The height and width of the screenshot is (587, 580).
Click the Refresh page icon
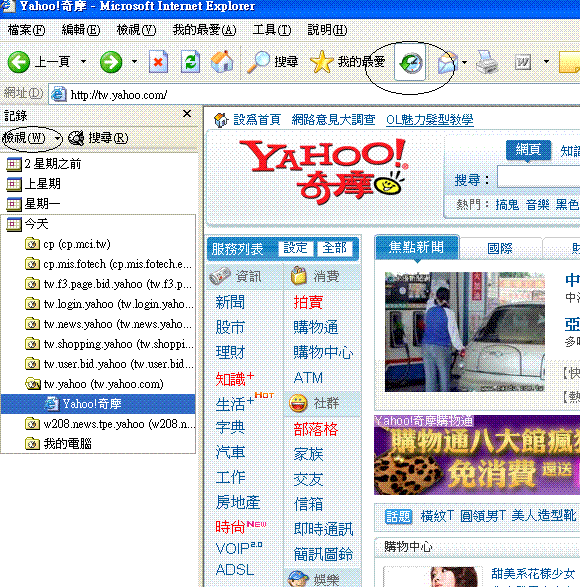click(x=190, y=62)
